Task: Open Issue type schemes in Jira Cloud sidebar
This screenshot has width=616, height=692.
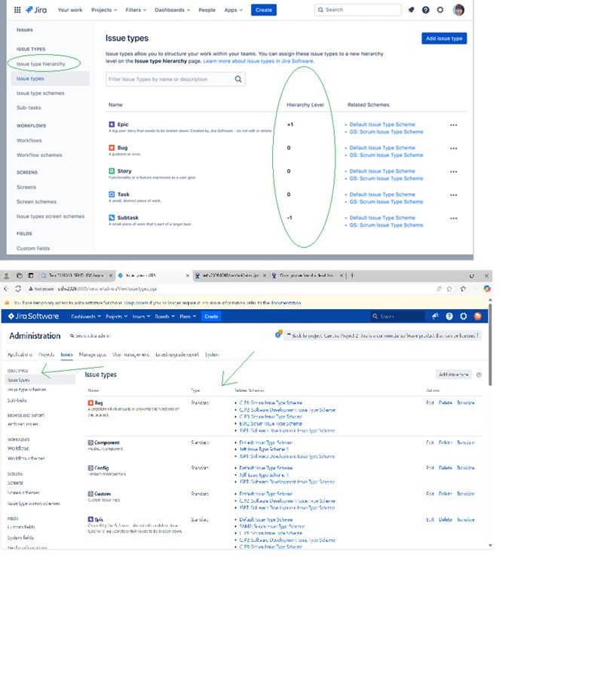Action: click(40, 93)
